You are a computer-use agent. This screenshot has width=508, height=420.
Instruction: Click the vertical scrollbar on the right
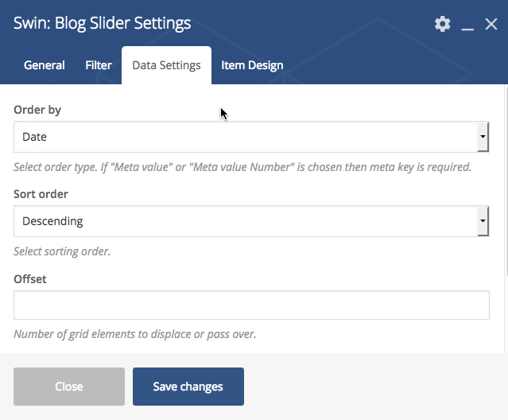pos(506,181)
